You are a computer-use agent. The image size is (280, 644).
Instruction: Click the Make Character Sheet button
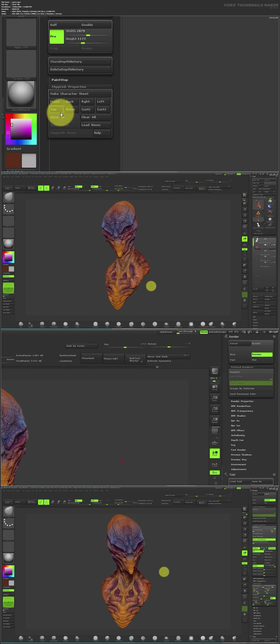[x=80, y=94]
